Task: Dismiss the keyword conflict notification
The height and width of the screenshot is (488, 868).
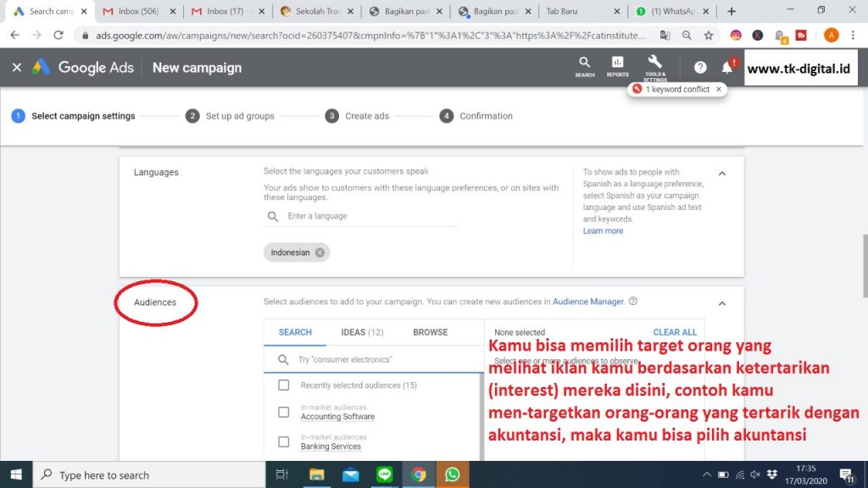Action: 719,89
